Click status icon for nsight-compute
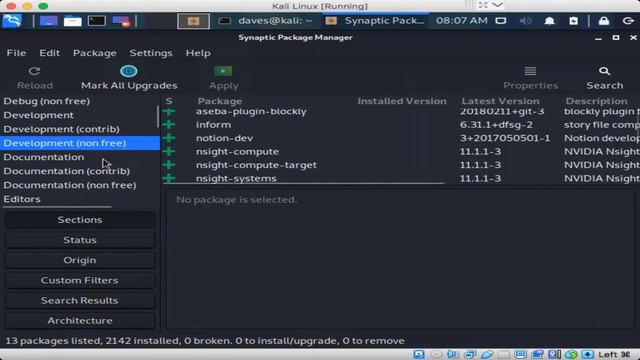640x360 pixels. (x=169, y=151)
